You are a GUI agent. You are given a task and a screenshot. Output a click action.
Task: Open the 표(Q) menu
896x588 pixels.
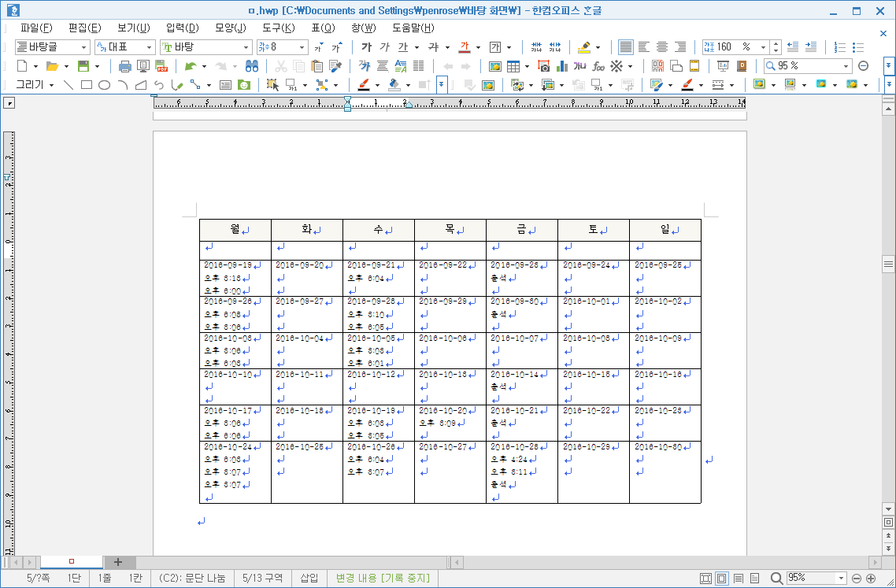[x=323, y=28]
